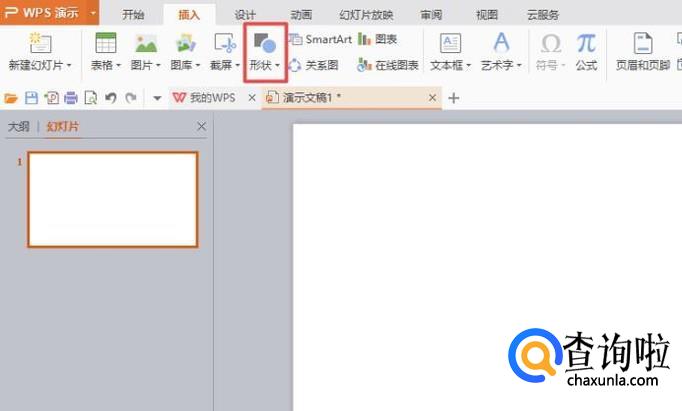Image resolution: width=682 pixels, height=411 pixels.
Task: Expand the 文本框 dropdown arrow
Action: 469,66
